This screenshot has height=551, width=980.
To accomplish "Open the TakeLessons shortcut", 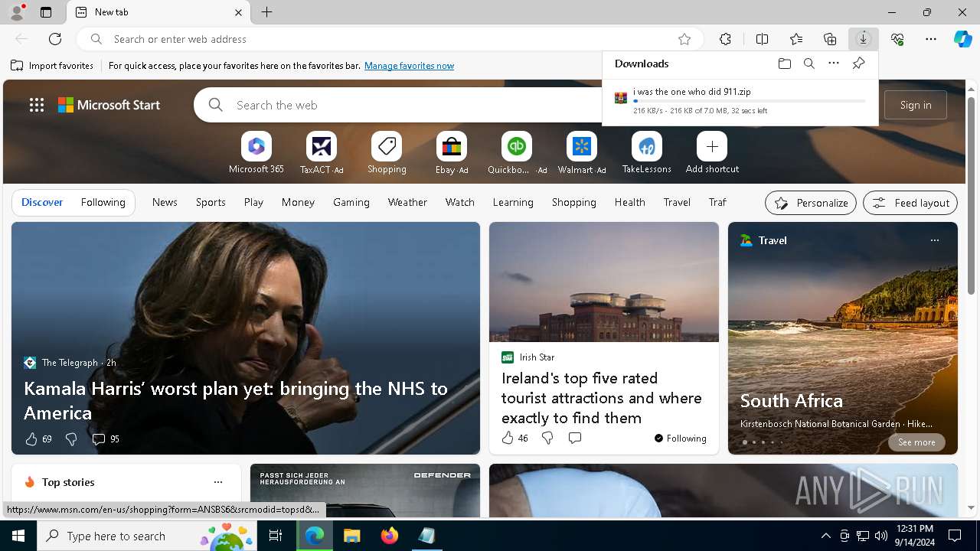I will pyautogui.click(x=647, y=152).
